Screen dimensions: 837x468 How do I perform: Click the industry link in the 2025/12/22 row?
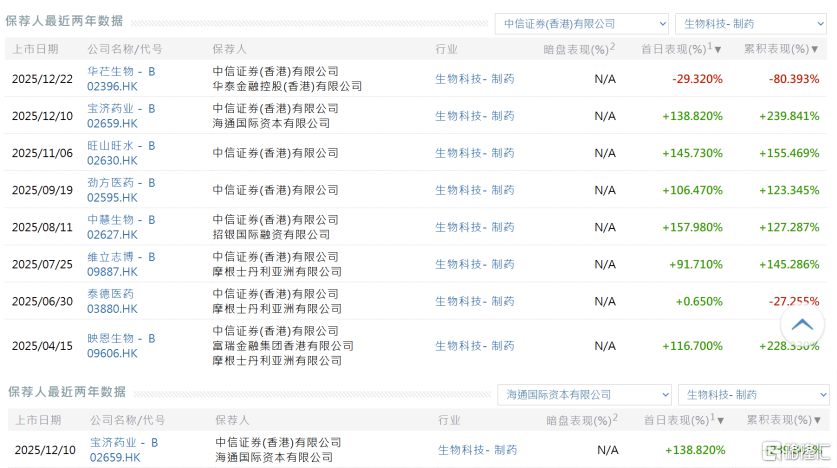[475, 78]
